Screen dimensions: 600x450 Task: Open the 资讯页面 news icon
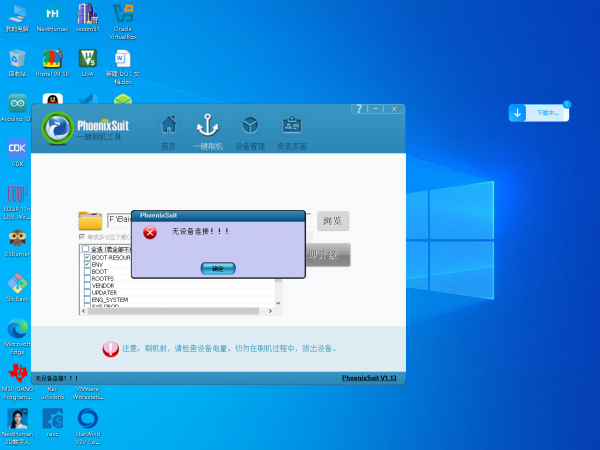tap(292, 127)
